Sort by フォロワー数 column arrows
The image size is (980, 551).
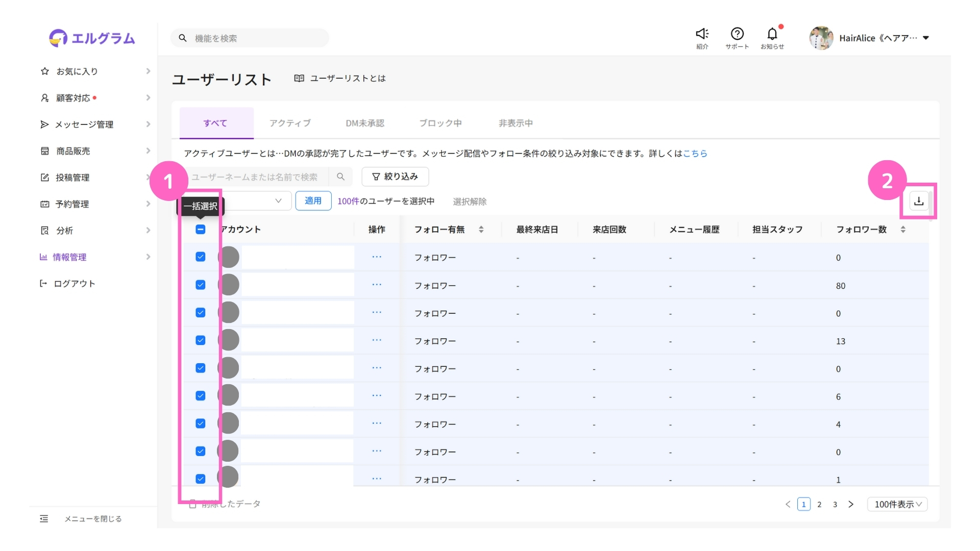click(902, 230)
